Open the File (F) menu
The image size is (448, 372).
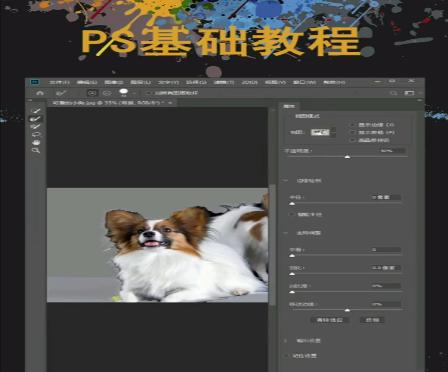pyautogui.click(x=59, y=82)
